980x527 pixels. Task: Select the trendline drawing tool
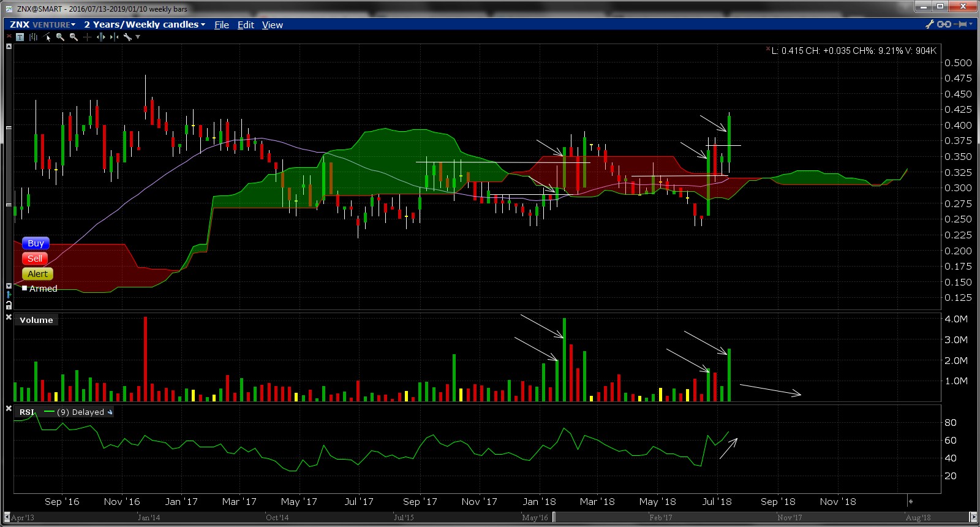point(47,37)
